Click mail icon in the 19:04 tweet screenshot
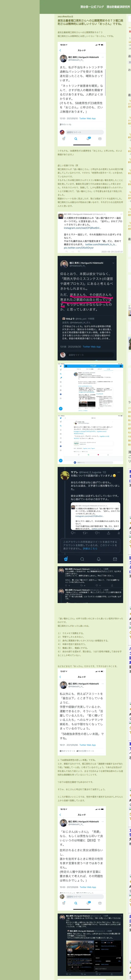Image resolution: width=131 pixels, height=980 pixels. [x=100, y=139]
